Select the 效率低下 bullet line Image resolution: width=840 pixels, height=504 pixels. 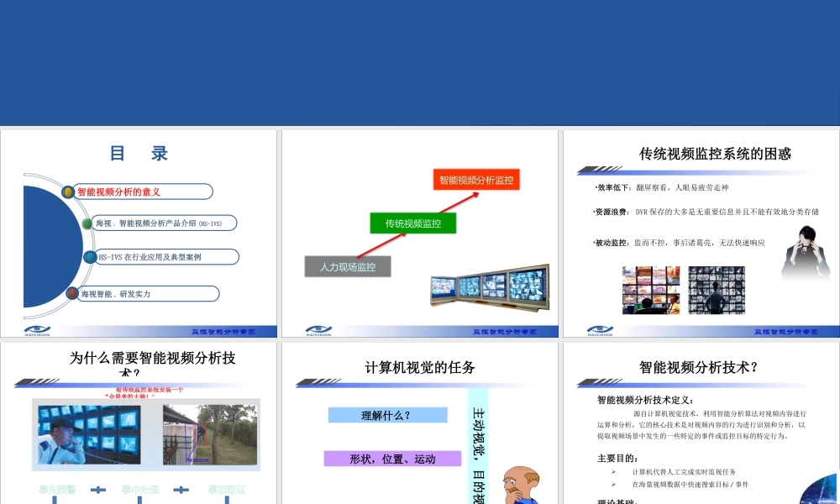click(662, 187)
